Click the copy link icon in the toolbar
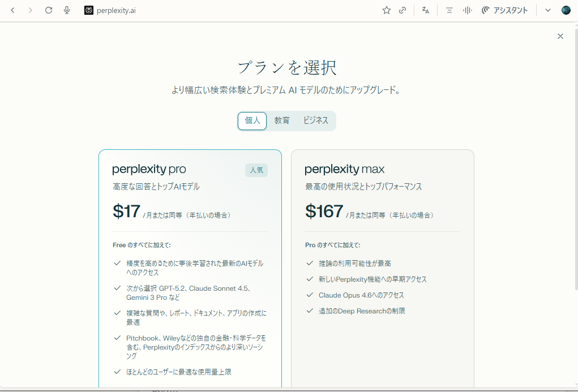The height and width of the screenshot is (392, 578). 403,10
